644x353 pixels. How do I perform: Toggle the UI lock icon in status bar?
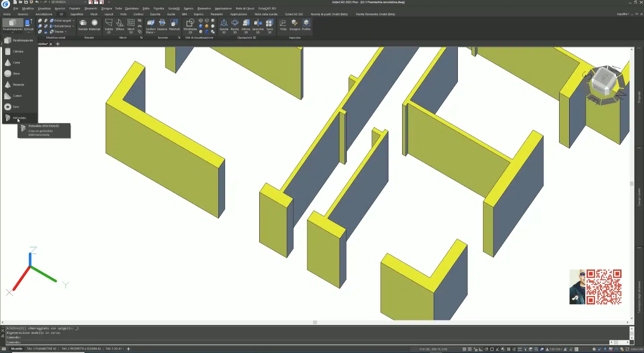click(600, 349)
